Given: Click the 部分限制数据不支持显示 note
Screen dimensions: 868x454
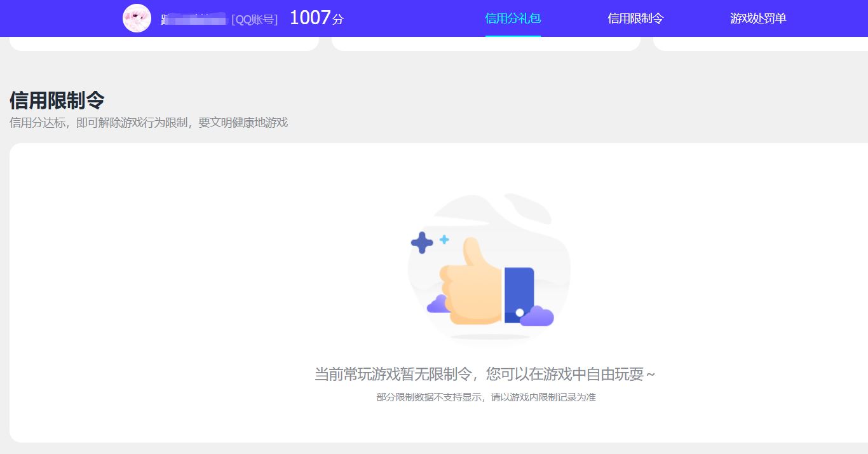Looking at the screenshot, I should (485, 397).
